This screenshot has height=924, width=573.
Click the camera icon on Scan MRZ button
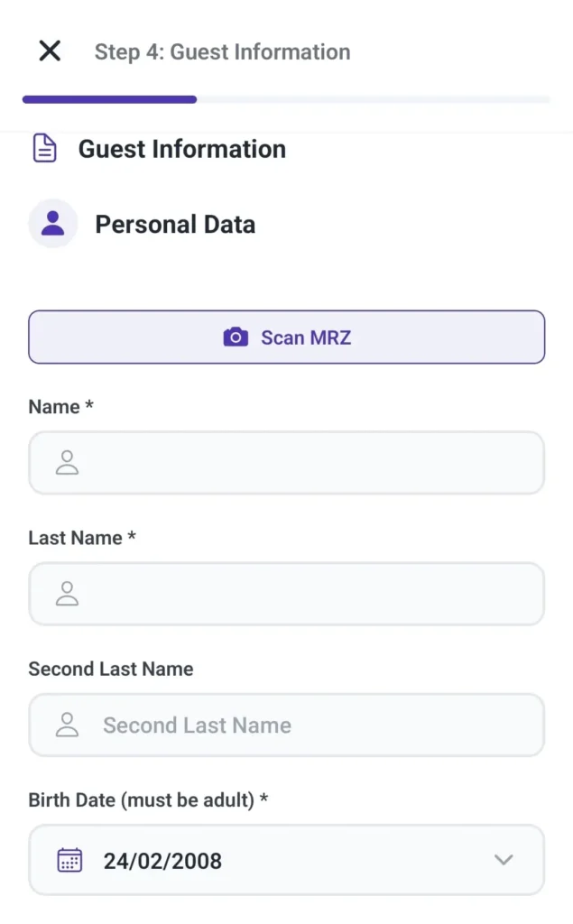236,337
